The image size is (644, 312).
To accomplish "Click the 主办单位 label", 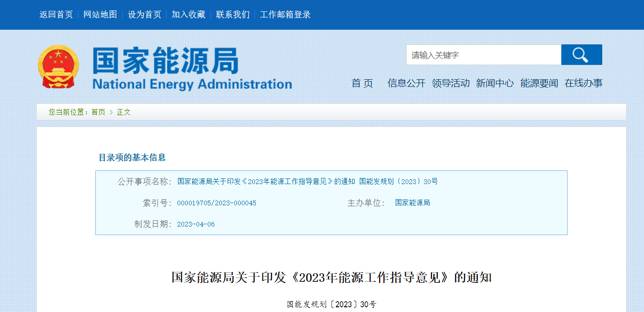I will 366,203.
